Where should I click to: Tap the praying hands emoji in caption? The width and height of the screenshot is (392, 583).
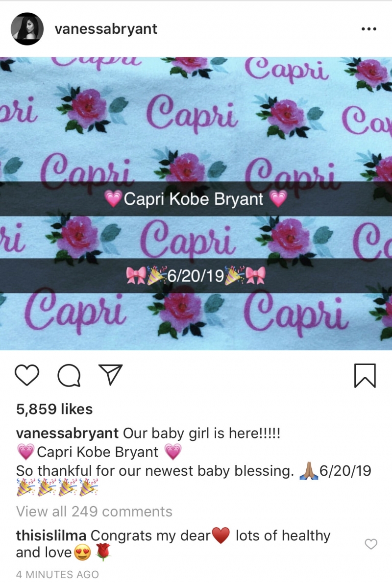[309, 471]
